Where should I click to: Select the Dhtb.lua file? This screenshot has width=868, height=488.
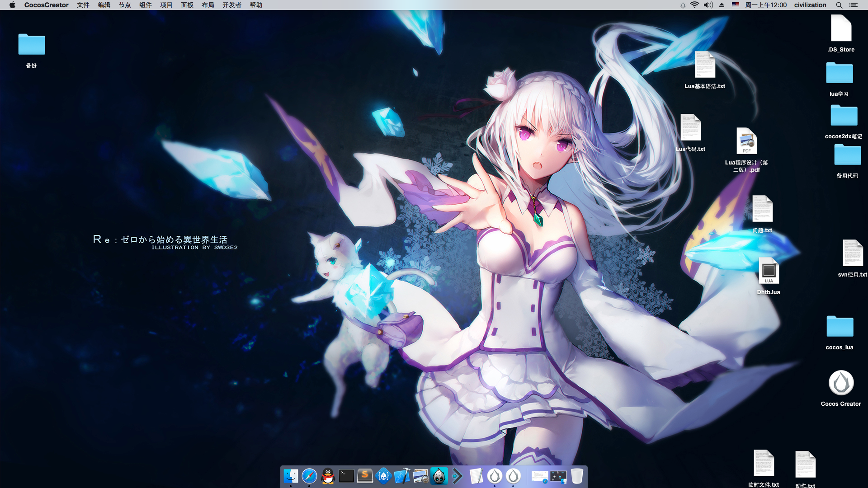[x=769, y=271]
